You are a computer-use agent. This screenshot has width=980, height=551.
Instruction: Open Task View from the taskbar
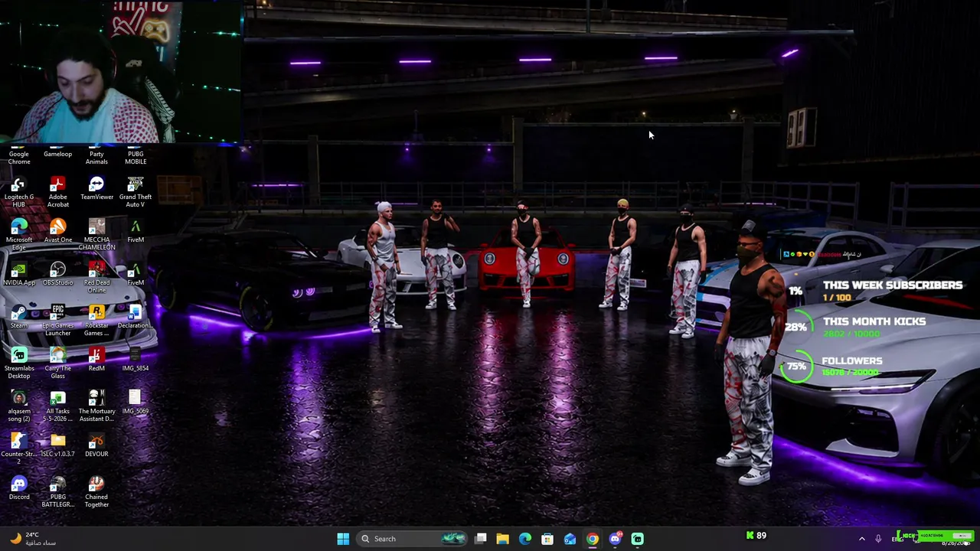[481, 539]
